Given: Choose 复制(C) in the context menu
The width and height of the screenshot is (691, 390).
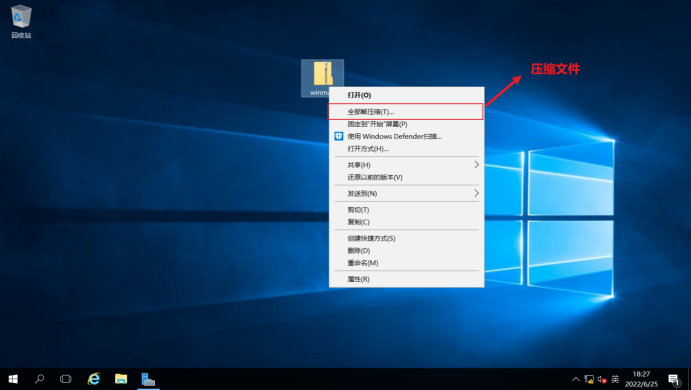Looking at the screenshot, I should click(406, 222).
